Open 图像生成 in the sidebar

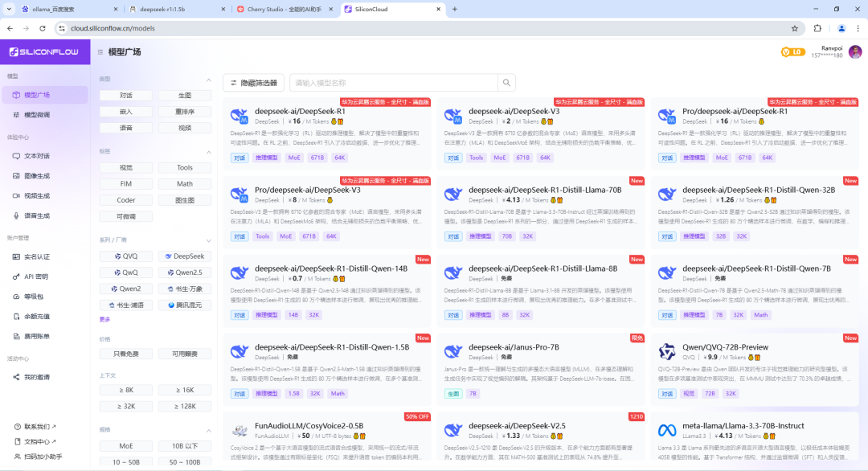(x=44, y=176)
